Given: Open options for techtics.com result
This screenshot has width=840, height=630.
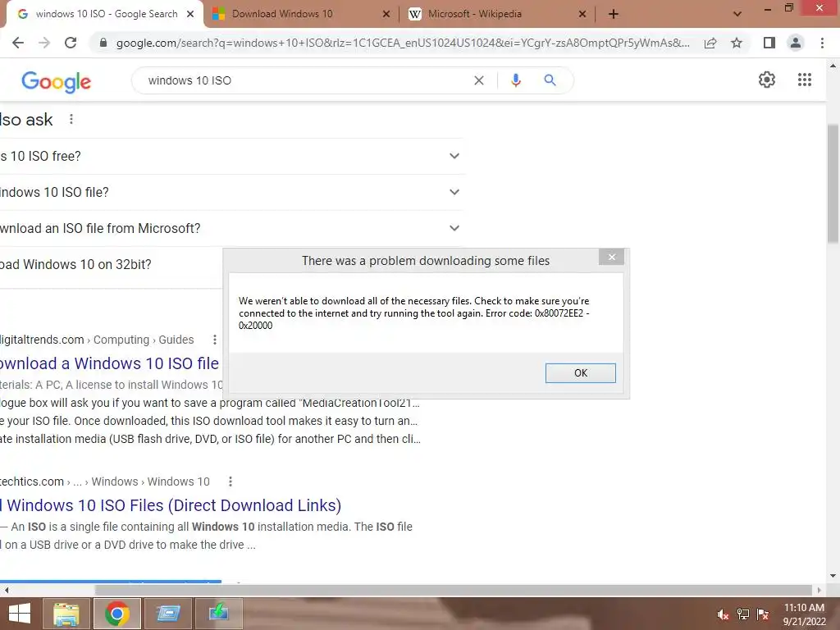Looking at the screenshot, I should [231, 482].
